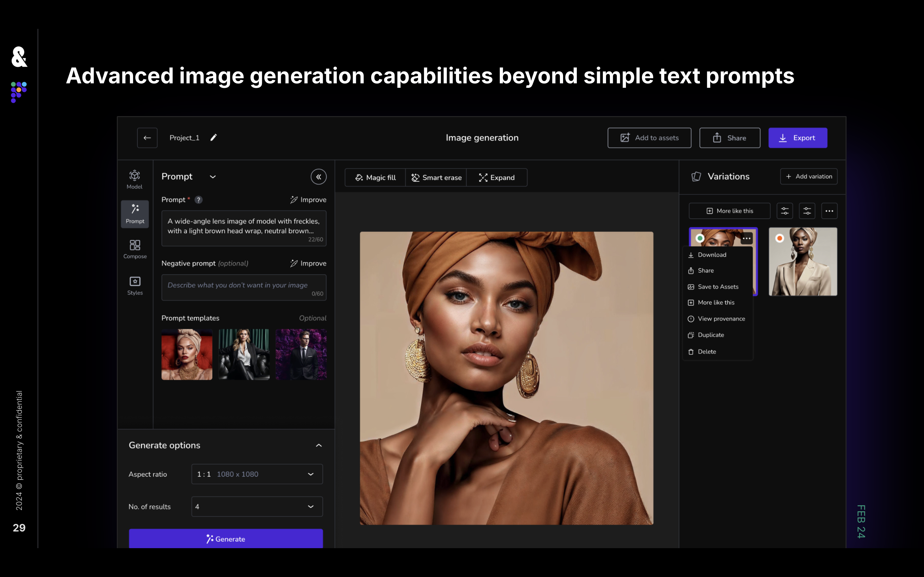Screen dimensions: 924x577
Task: Choose View provenance from context menu
Action: 721,319
